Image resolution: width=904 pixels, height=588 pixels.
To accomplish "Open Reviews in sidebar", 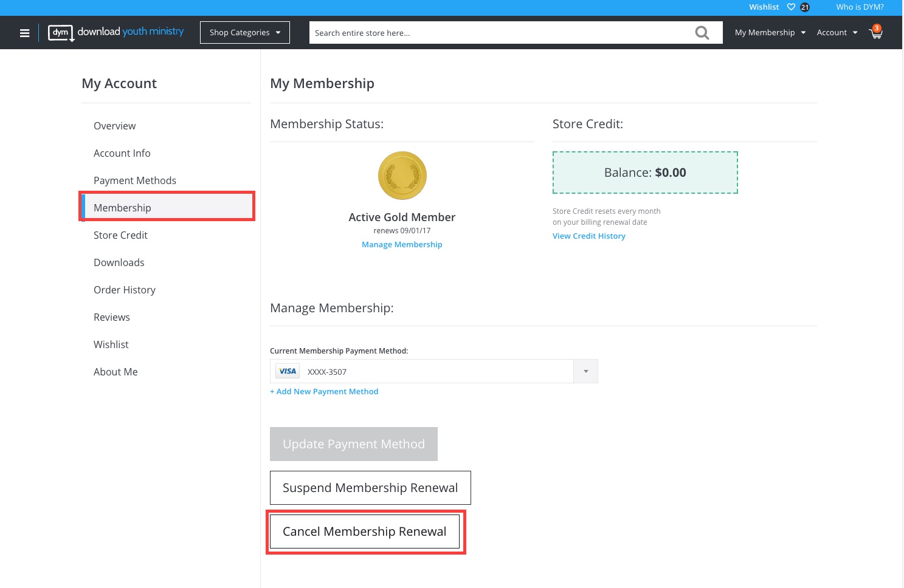I will point(111,317).
